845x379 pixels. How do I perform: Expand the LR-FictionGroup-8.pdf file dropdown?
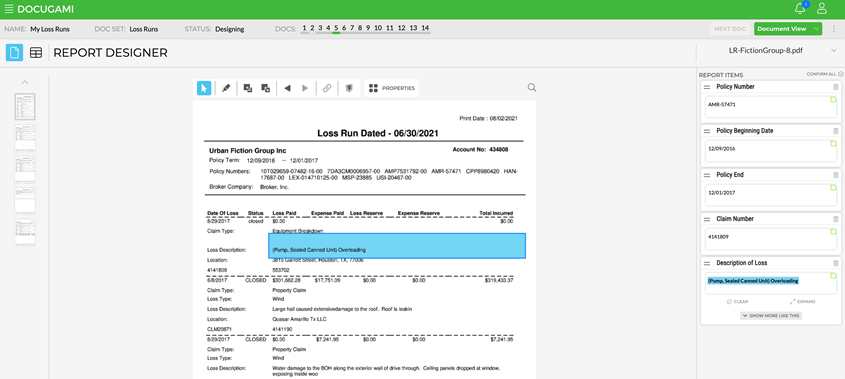coord(834,51)
